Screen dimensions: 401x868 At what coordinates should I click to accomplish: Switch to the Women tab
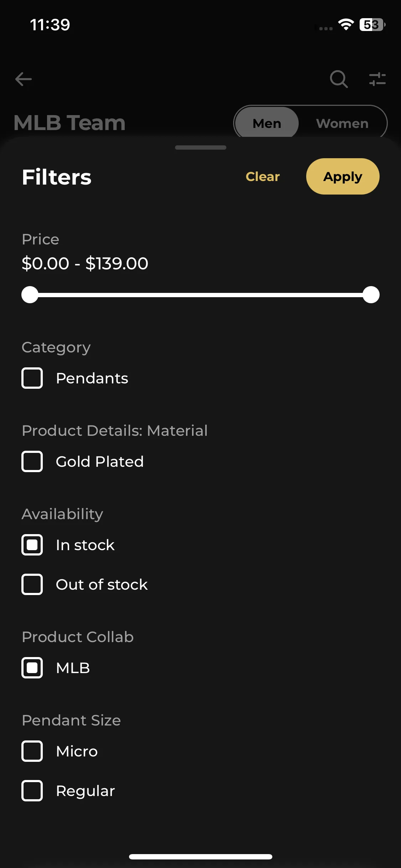click(342, 123)
